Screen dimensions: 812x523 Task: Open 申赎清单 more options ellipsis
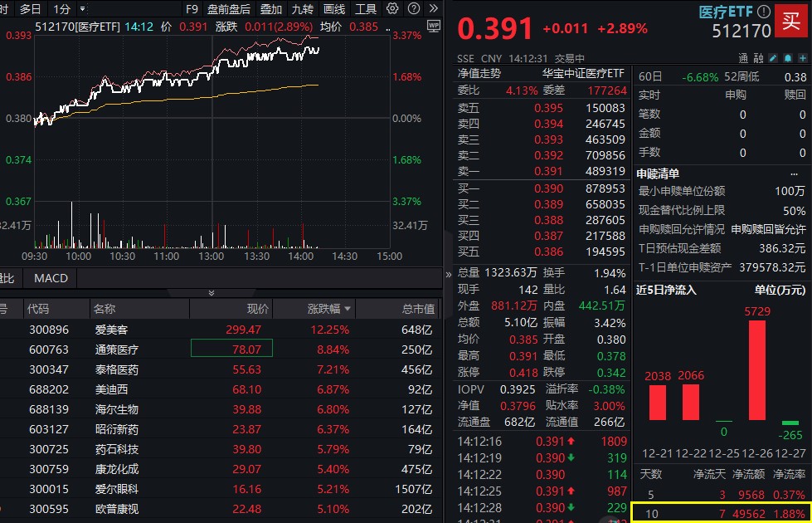click(x=794, y=174)
